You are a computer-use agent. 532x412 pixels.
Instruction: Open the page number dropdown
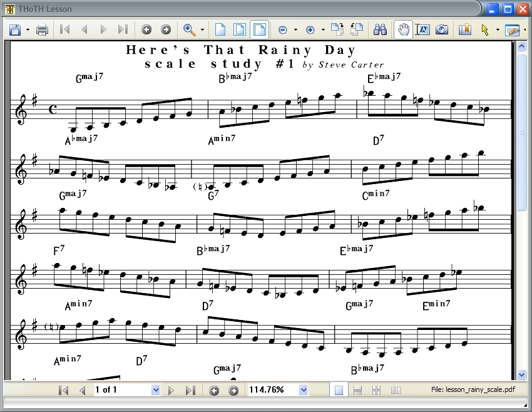click(x=155, y=390)
